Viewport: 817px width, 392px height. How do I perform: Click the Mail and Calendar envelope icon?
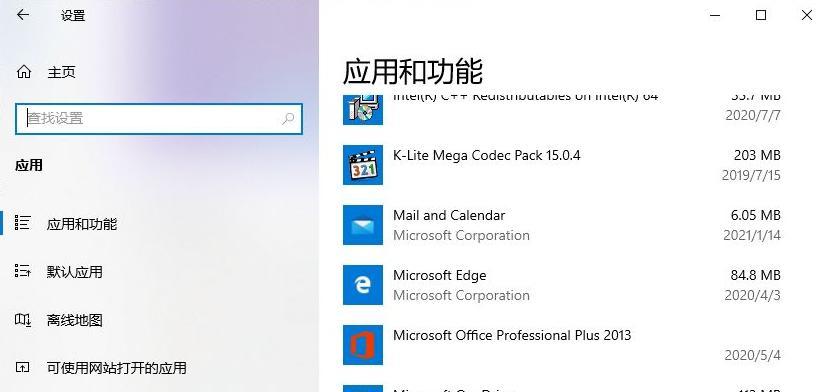tap(363, 225)
